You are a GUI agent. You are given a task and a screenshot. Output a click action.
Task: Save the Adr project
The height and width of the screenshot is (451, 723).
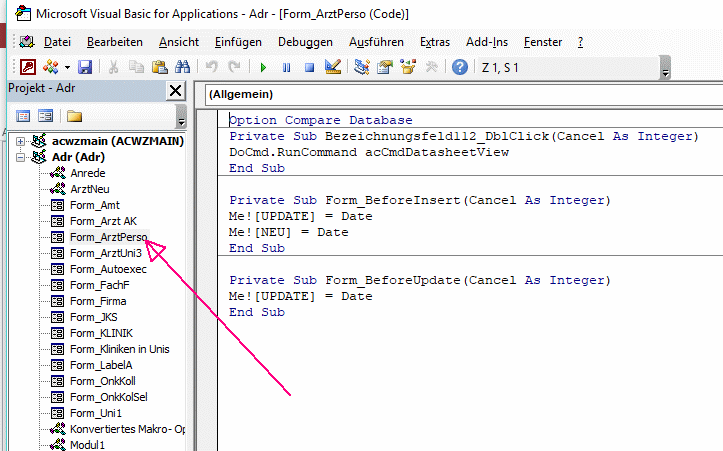coord(85,67)
